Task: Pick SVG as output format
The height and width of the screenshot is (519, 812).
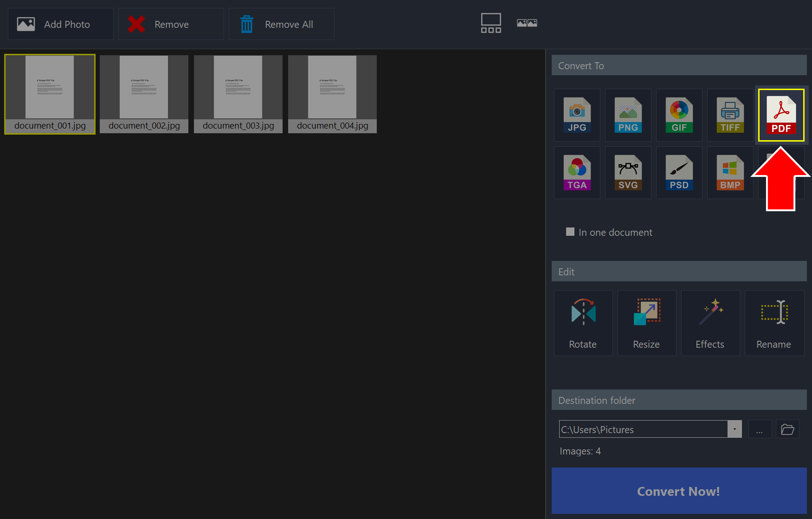Action: (628, 173)
